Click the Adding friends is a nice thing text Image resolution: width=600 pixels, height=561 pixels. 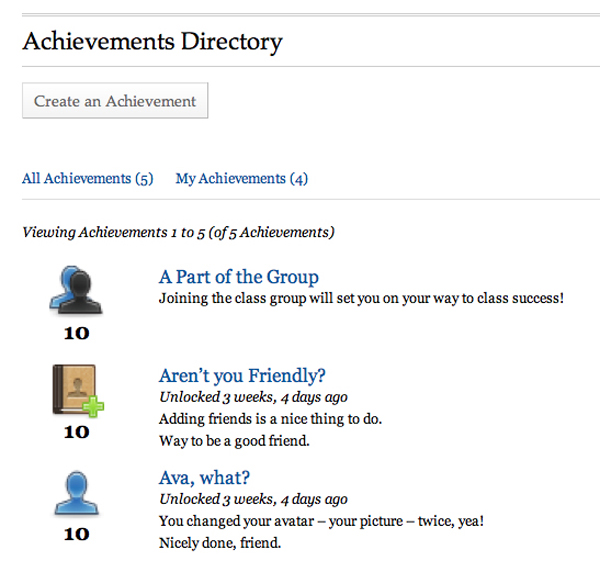(270, 419)
